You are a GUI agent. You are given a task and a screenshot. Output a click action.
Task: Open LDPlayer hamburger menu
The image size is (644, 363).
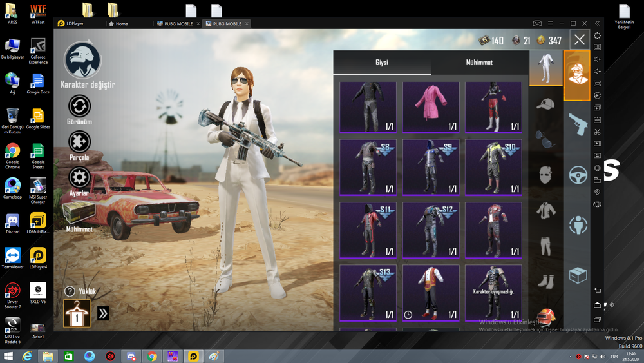point(551,23)
